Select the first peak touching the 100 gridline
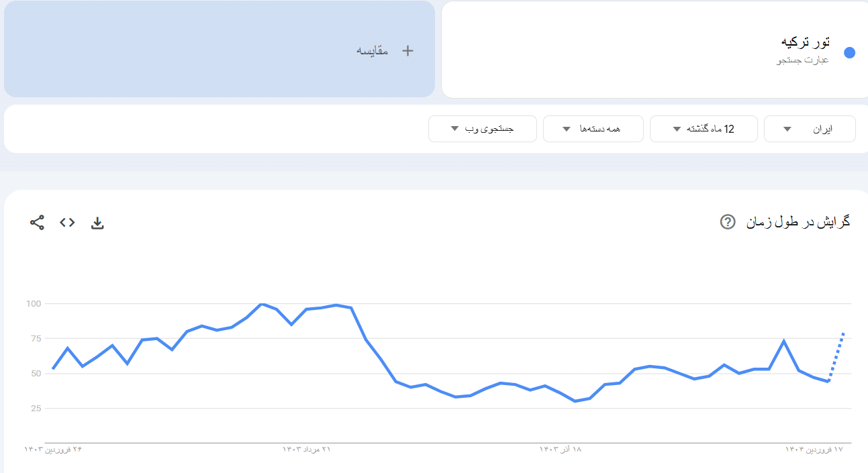Viewport: 868px width, 473px height. 262,304
